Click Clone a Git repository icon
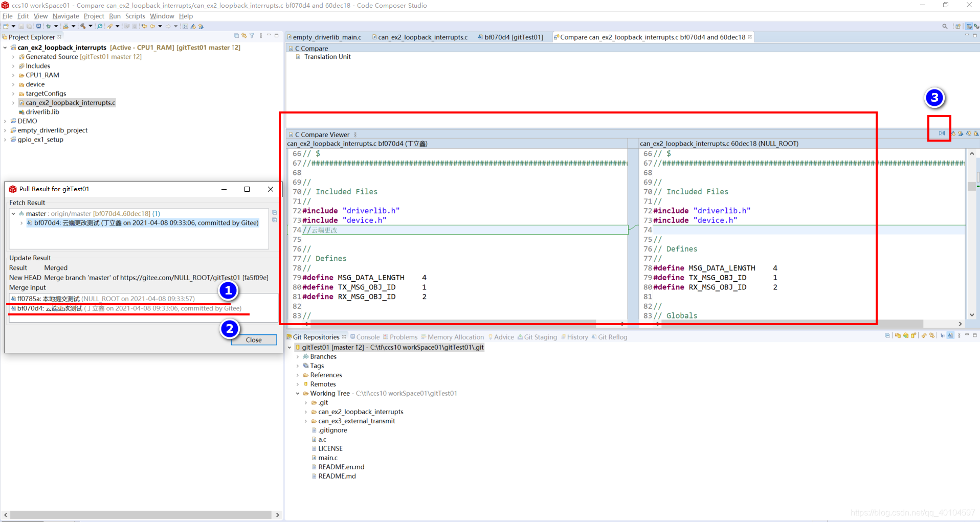This screenshot has width=980, height=522. pos(906,335)
